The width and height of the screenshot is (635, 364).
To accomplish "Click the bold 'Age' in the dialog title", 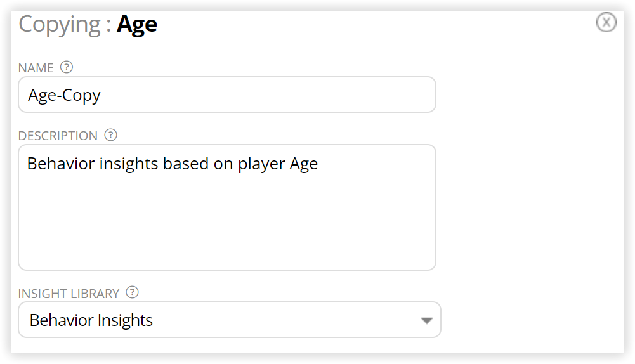I will (x=137, y=25).
